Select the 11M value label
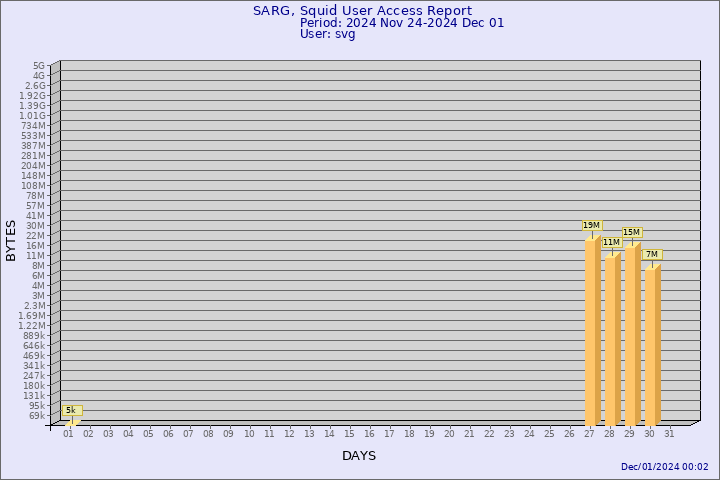This screenshot has height=480, width=720. (x=611, y=242)
